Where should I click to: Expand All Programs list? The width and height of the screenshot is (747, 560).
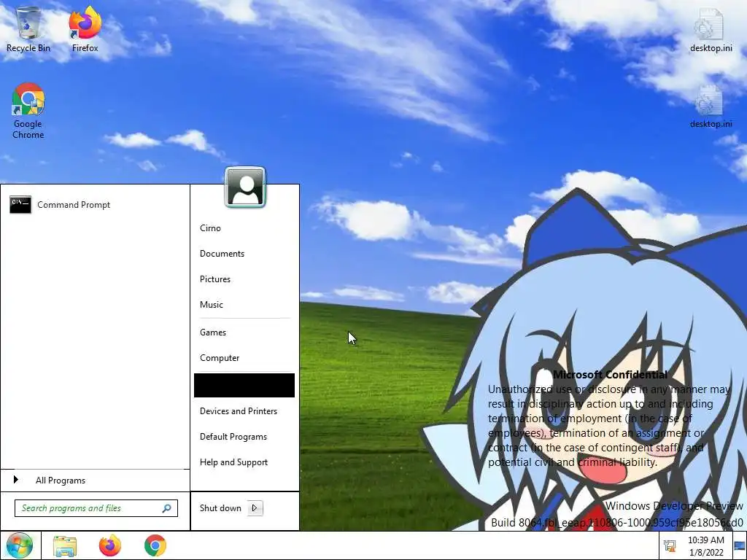pyautogui.click(x=95, y=481)
